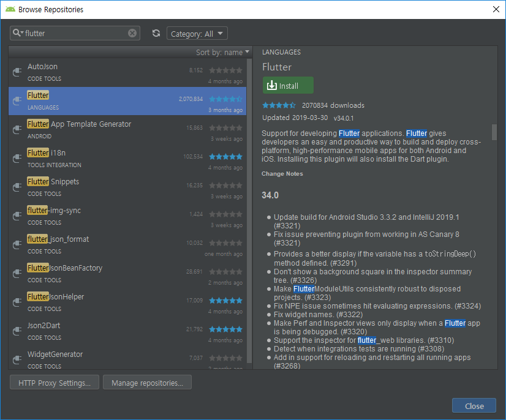Screen dimensions: 506x420
Task: Open the Category: All dropdown
Action: [197, 33]
